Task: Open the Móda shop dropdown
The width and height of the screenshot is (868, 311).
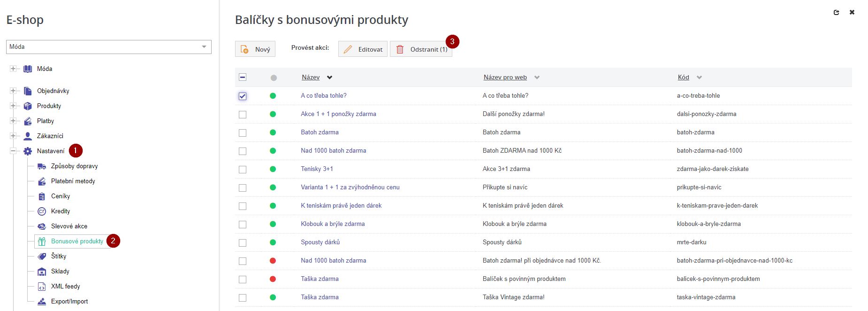Action: tap(108, 47)
